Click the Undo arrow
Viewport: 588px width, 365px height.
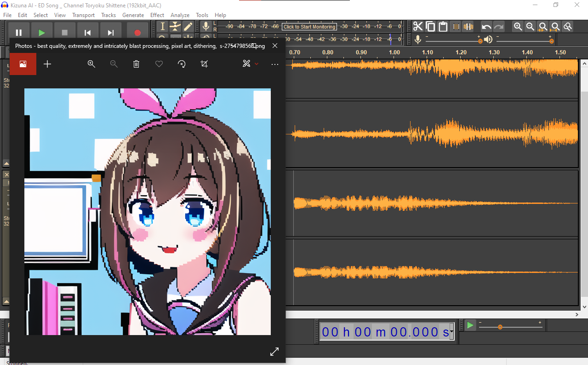[x=486, y=26]
